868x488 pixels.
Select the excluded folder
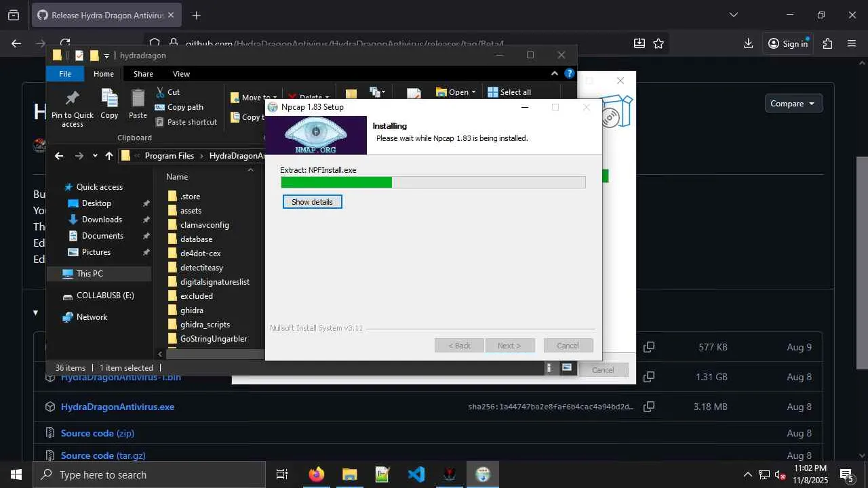(197, 296)
